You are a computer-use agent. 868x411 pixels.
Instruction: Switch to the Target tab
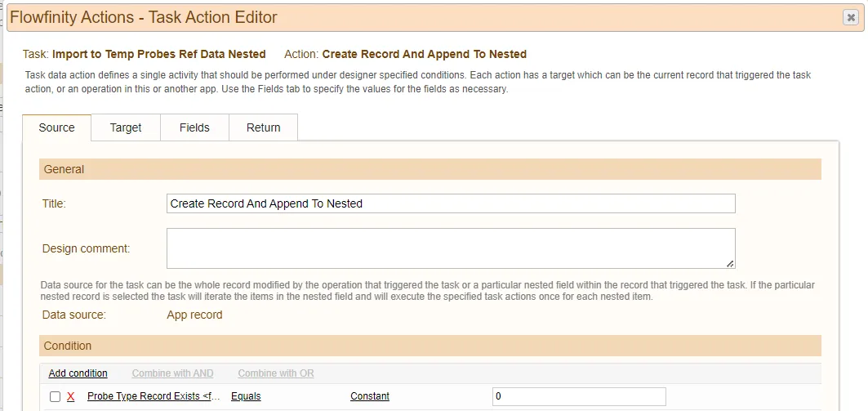[x=126, y=127]
